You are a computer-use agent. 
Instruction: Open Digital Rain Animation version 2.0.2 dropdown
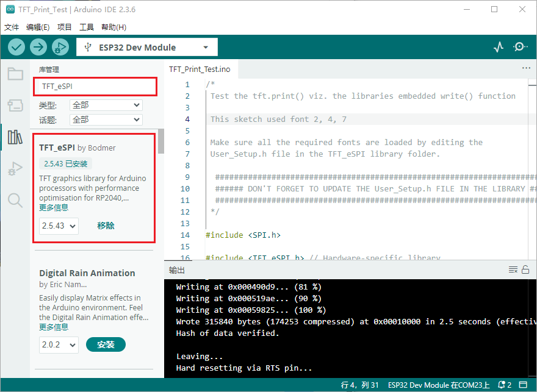point(59,345)
